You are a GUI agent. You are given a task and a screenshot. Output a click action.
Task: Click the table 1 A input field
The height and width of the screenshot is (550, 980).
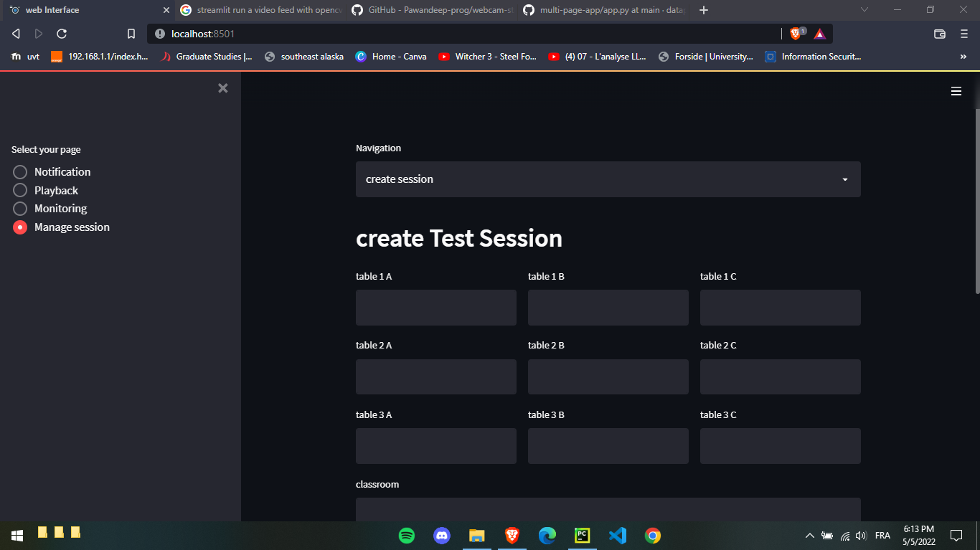436,308
